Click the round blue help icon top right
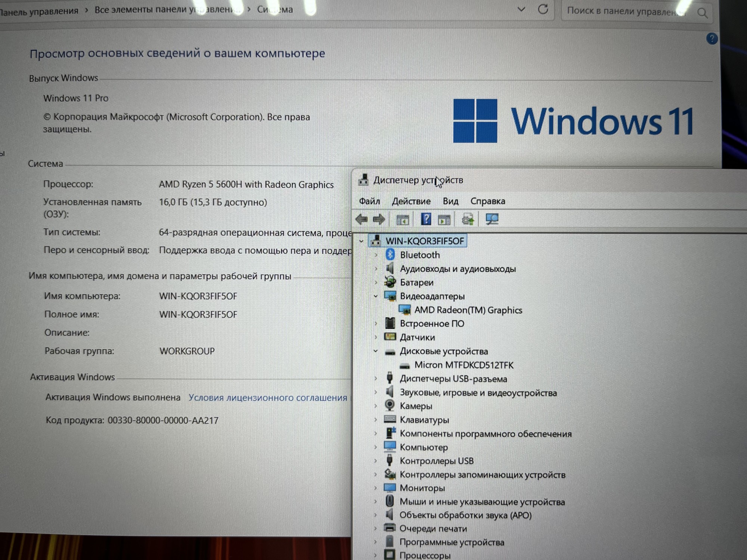Viewport: 747px width, 560px height. coord(712,38)
